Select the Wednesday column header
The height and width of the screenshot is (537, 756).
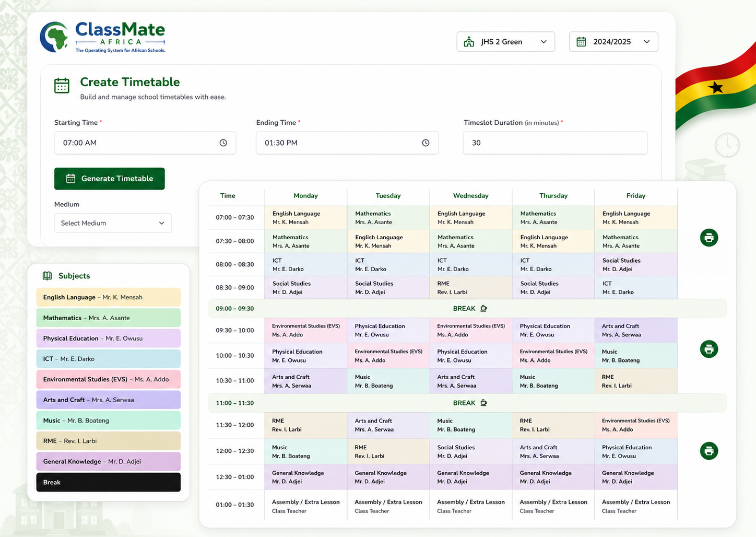pyautogui.click(x=471, y=196)
